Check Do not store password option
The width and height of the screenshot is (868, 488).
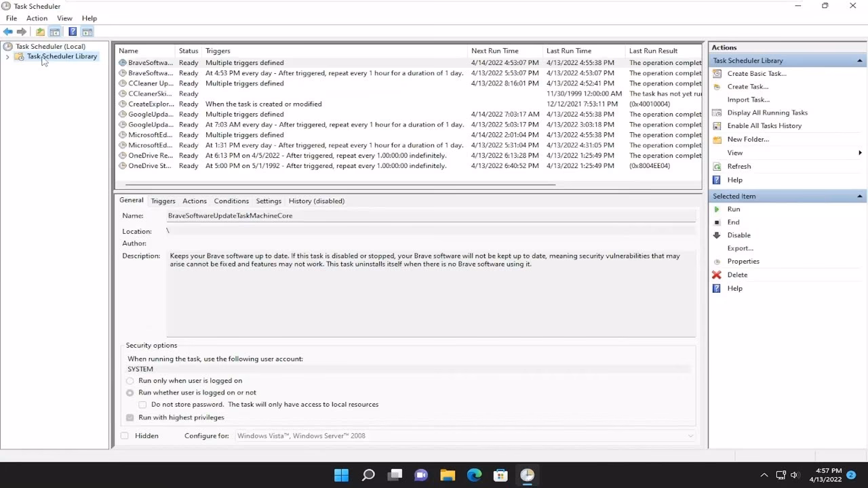click(x=142, y=404)
